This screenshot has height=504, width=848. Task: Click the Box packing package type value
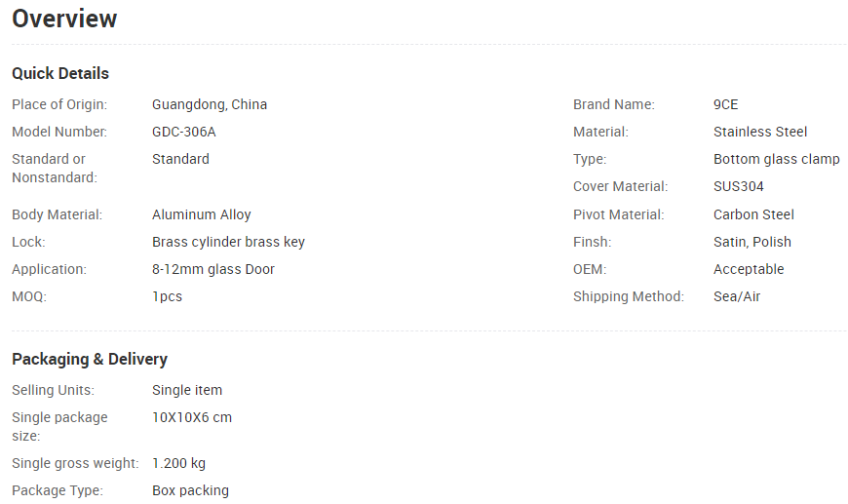tap(190, 490)
